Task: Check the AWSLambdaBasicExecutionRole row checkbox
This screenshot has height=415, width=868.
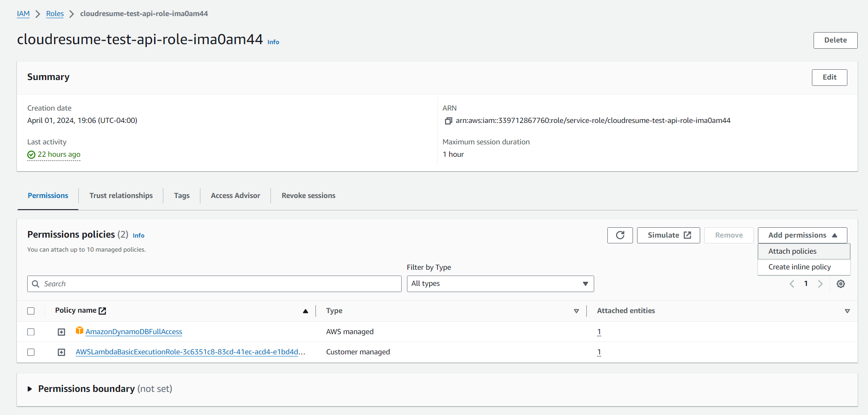Action: (31, 352)
